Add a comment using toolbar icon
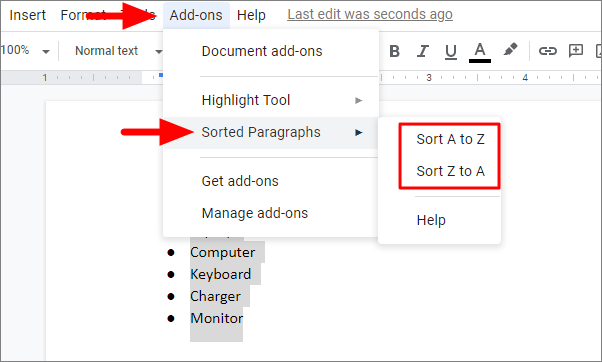Image resolution: width=602 pixels, height=362 pixels. click(576, 51)
